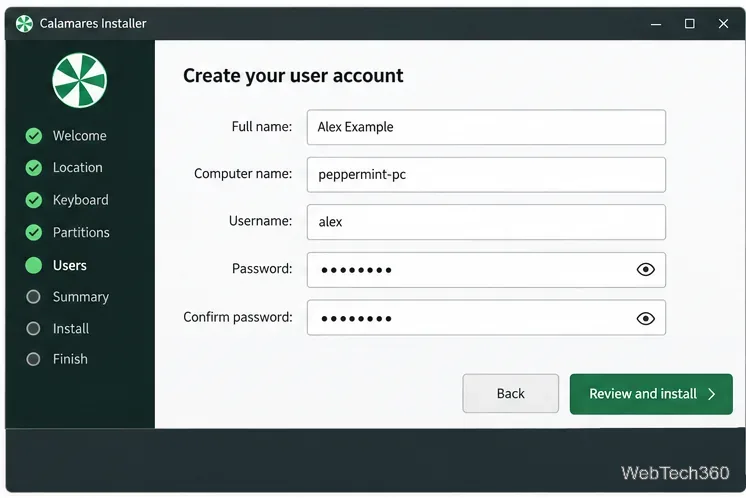
Task: Click the green checkmark beside Location
Action: tap(34, 168)
